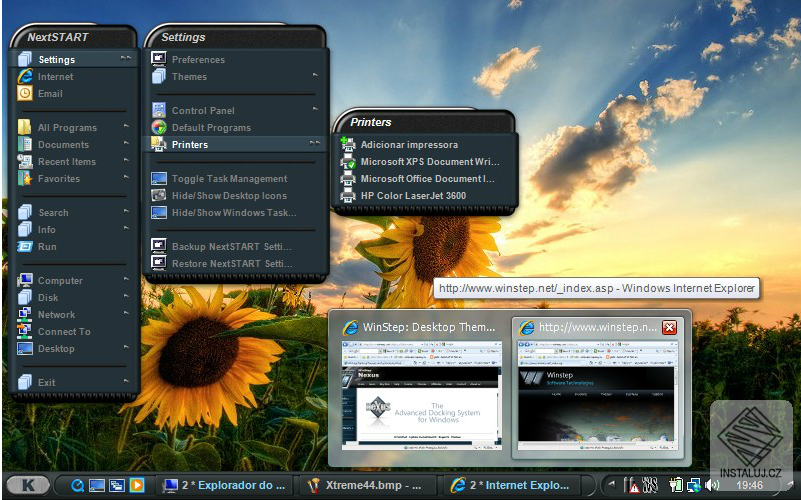Open the Internet Explorer taskbar group button

tap(511, 485)
